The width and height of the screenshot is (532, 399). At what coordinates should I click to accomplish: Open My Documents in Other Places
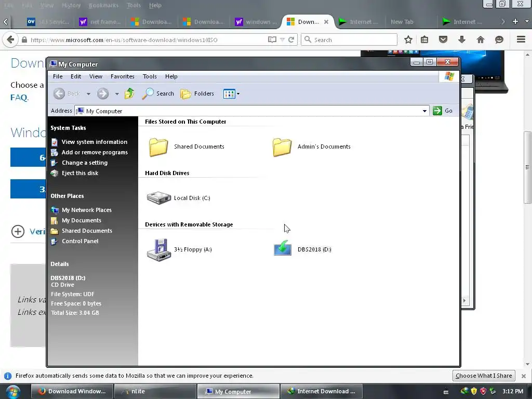(82, 220)
